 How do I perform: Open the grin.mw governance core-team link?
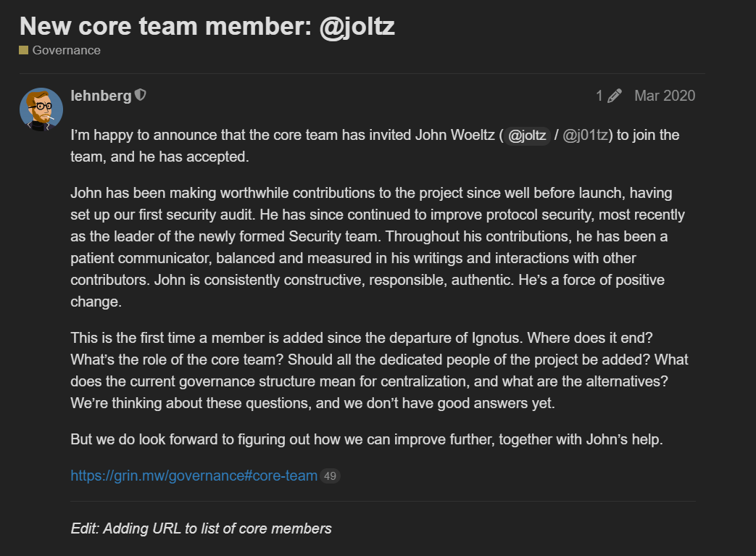194,476
